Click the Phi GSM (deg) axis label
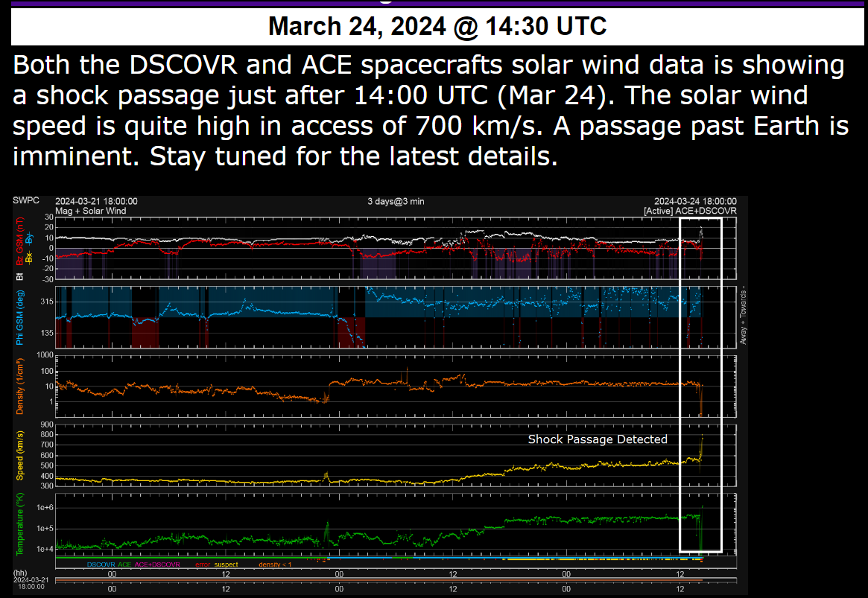Image resolution: width=868 pixels, height=598 pixels. point(20,317)
